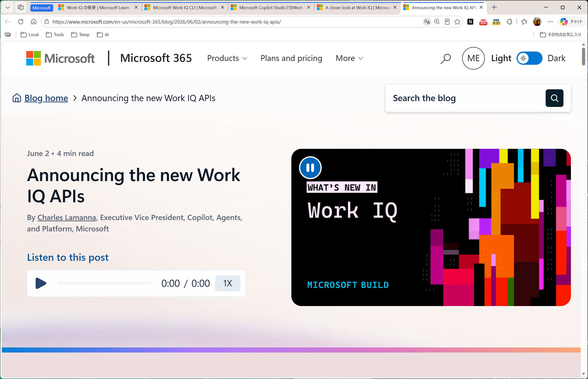Open the browser profile avatar
Viewport: 588px width, 379px height.
[x=537, y=22]
